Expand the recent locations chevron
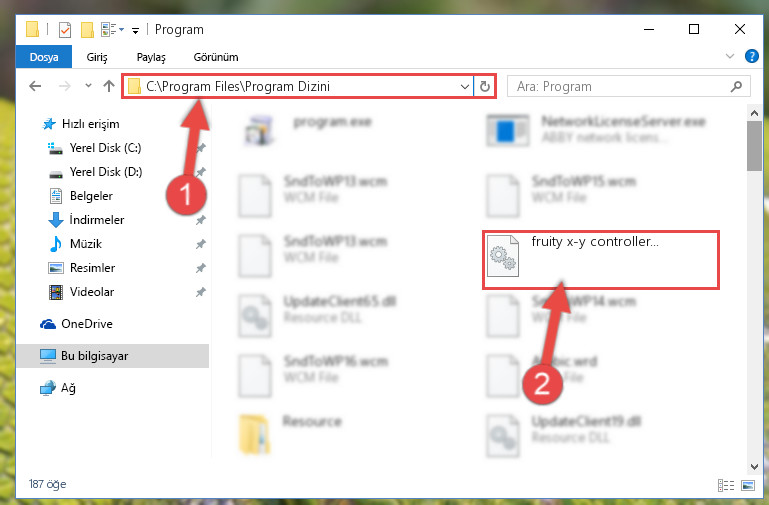769x505 pixels. [x=88, y=86]
